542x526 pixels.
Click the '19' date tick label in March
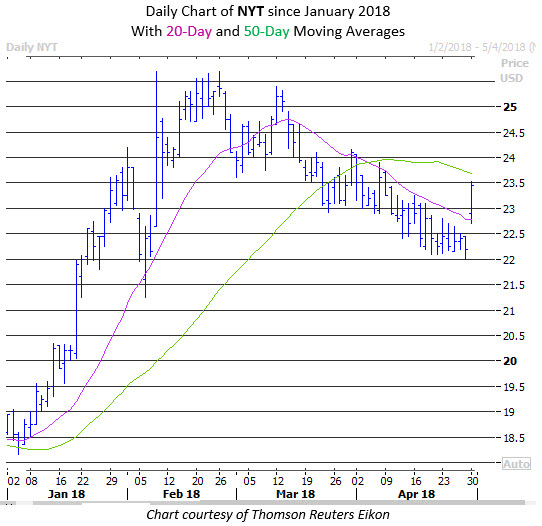point(306,481)
